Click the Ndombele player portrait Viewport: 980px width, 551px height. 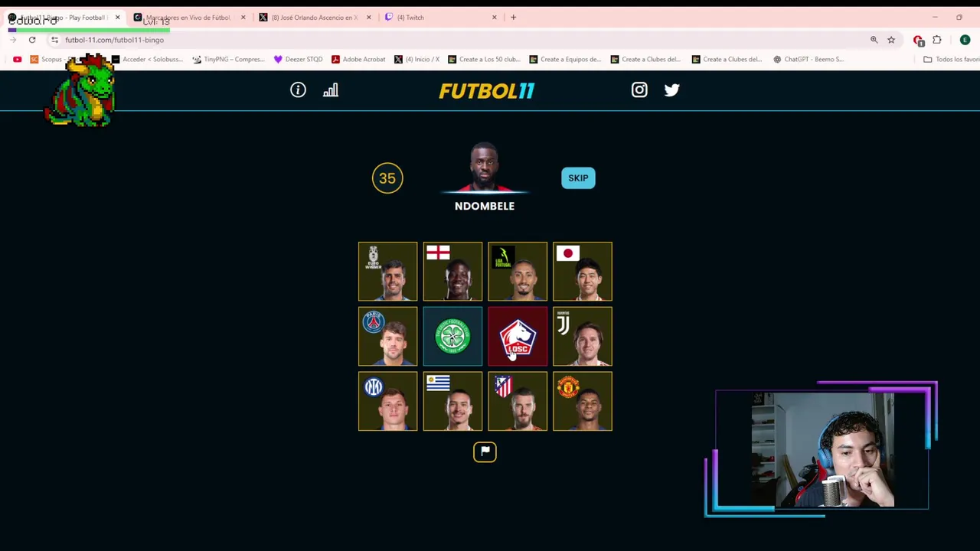tap(484, 167)
